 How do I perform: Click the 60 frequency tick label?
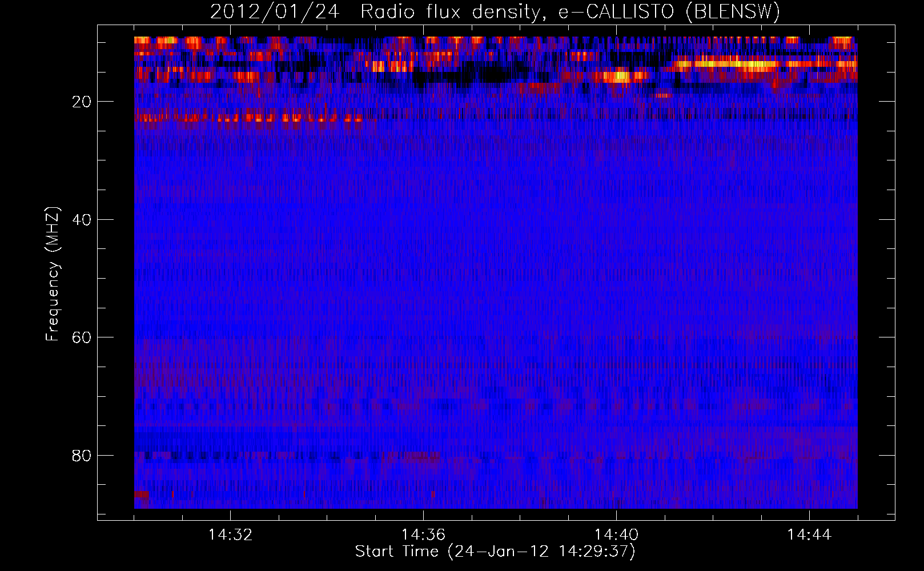pyautogui.click(x=82, y=337)
